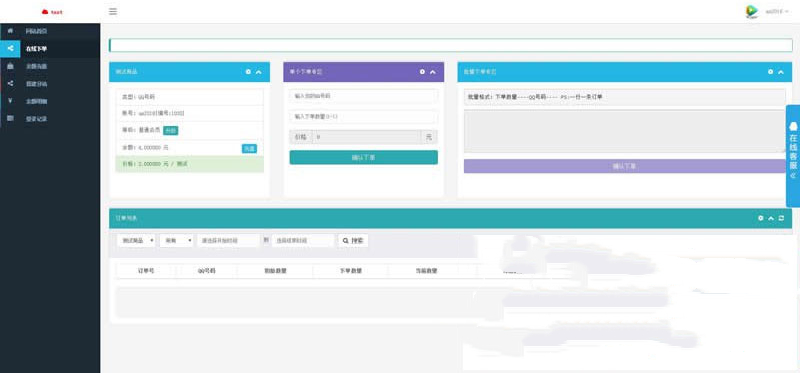Open the home icon in the sidebar
The height and width of the screenshot is (373, 800).
pyautogui.click(x=10, y=31)
